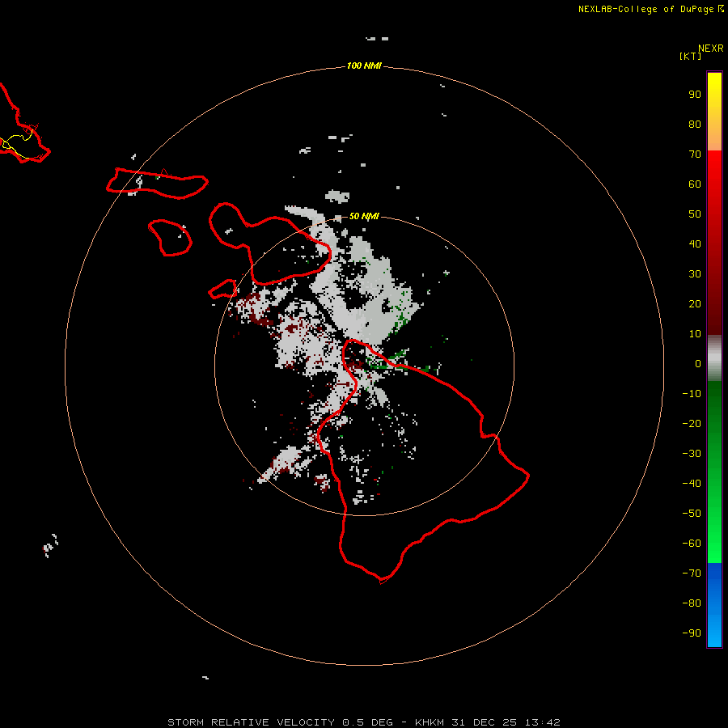Pick the 70 value on velocity scale
This screenshot has height=728, width=728.
pos(695,154)
